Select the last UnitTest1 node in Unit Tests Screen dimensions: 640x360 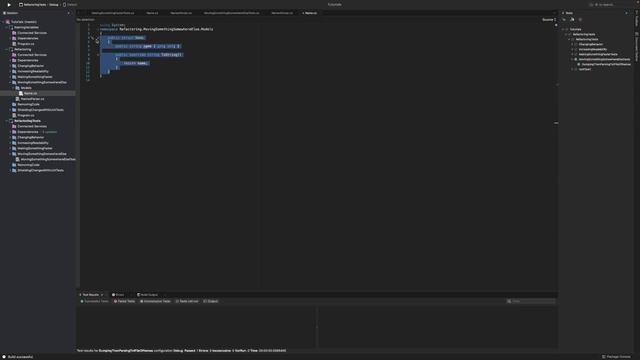tap(585, 69)
